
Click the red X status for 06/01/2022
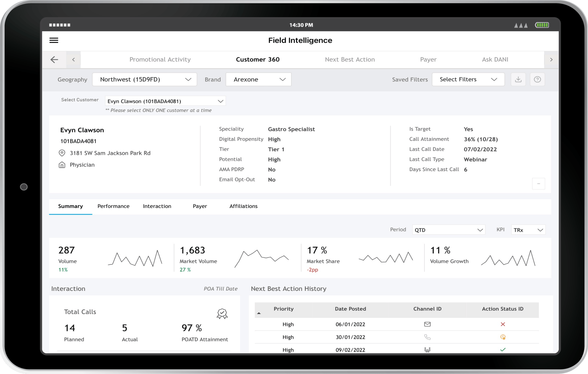tap(503, 324)
